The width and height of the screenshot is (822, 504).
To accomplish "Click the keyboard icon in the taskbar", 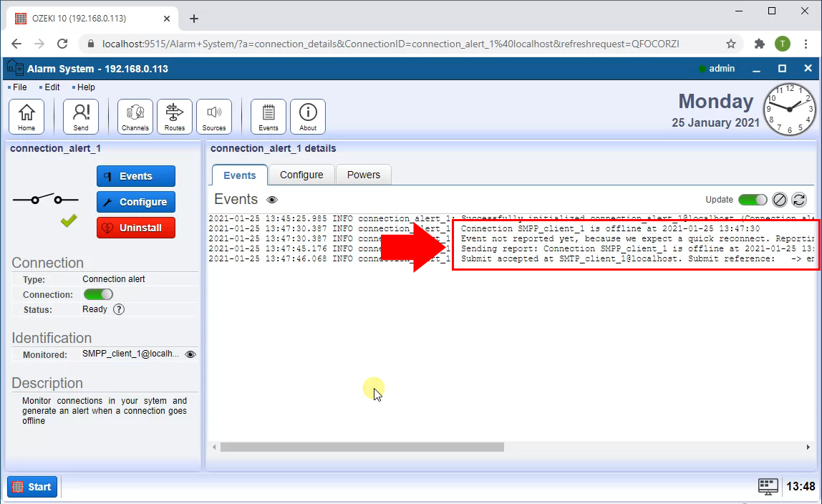I will (x=768, y=487).
